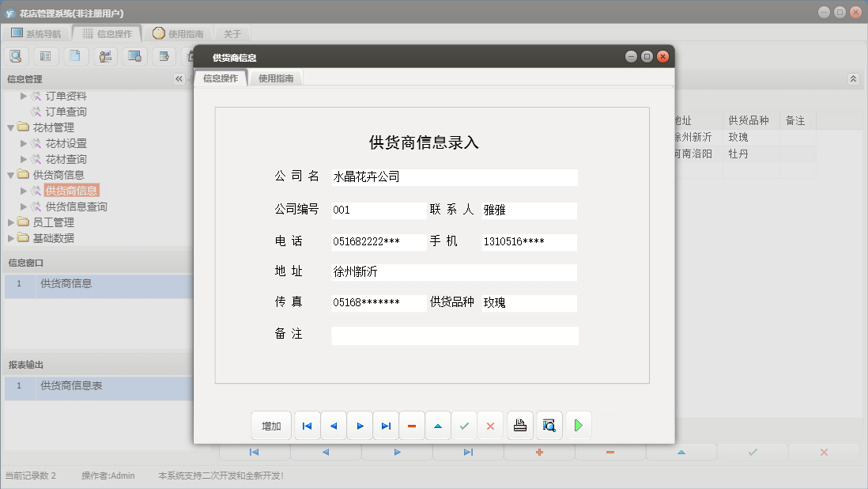Select the search magnifier icon on main toolbar
Image resolution: width=868 pixels, height=489 pixels.
[16, 55]
